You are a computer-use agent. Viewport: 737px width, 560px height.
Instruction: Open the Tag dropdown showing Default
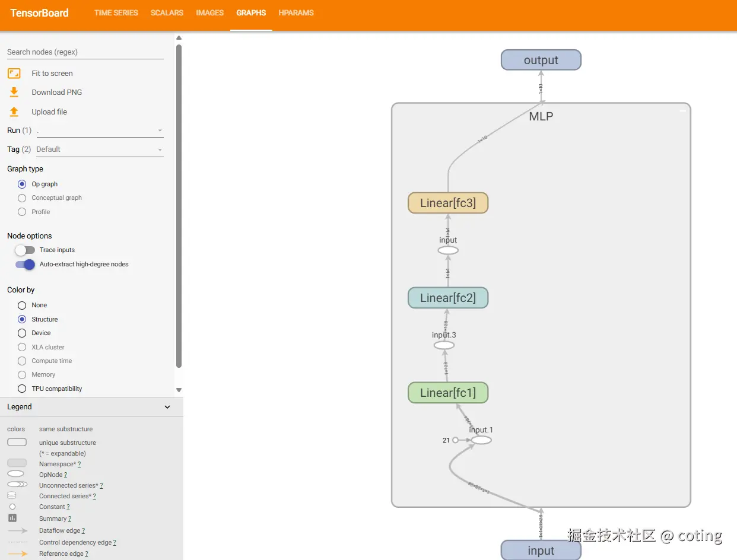click(100, 149)
